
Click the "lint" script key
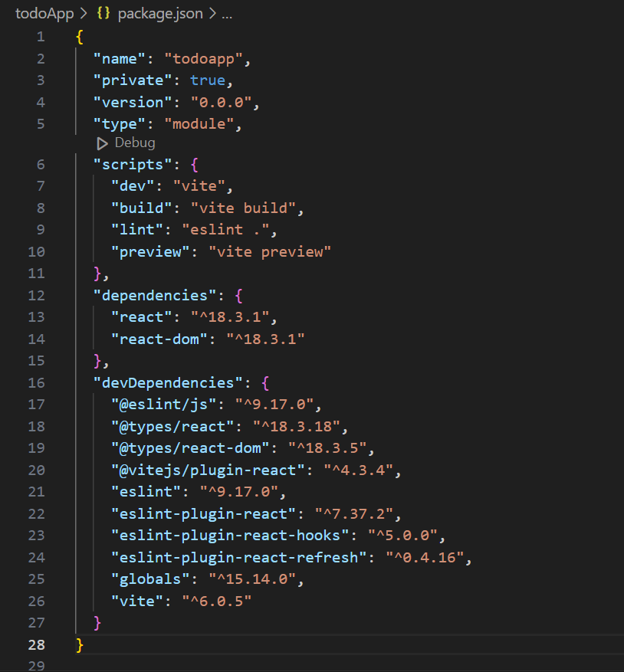[x=136, y=230]
